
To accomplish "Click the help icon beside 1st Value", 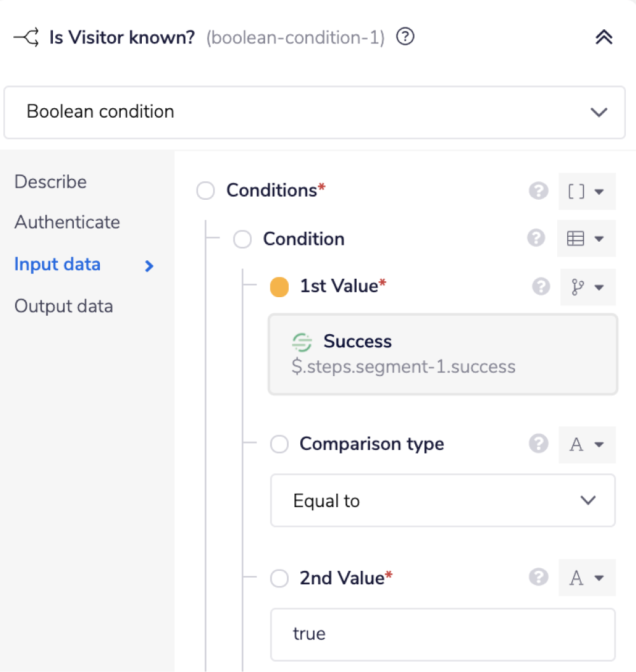I will (x=541, y=286).
